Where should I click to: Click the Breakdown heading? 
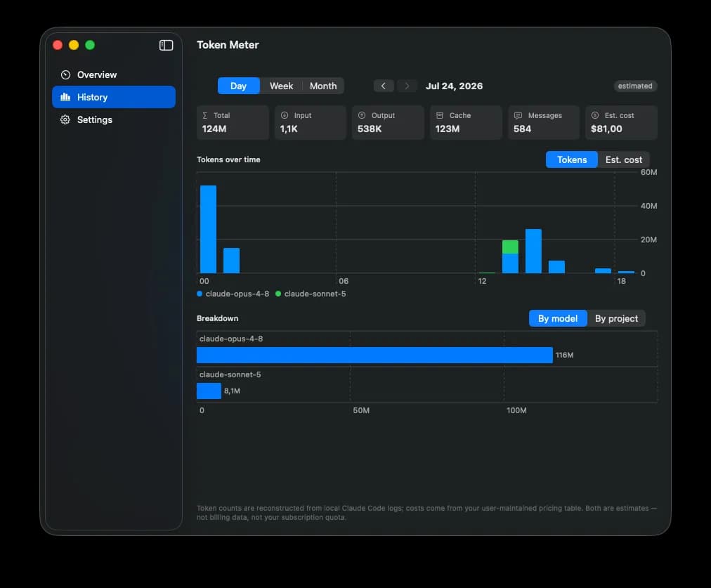pyautogui.click(x=218, y=318)
